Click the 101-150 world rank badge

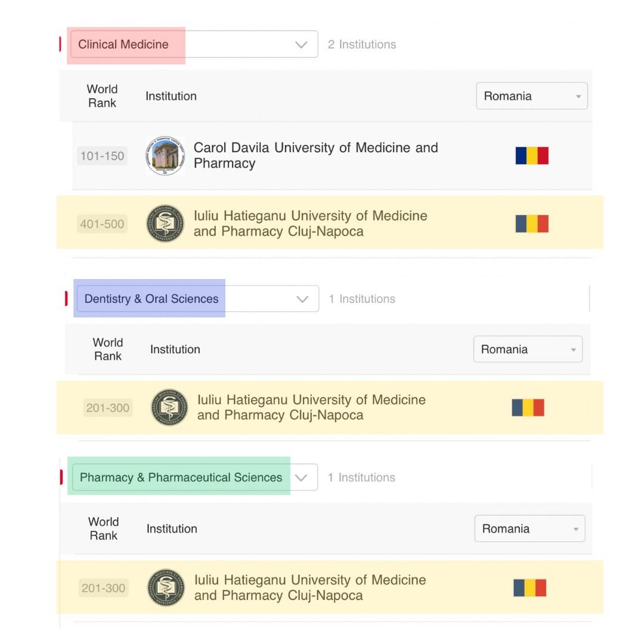pyautogui.click(x=102, y=156)
